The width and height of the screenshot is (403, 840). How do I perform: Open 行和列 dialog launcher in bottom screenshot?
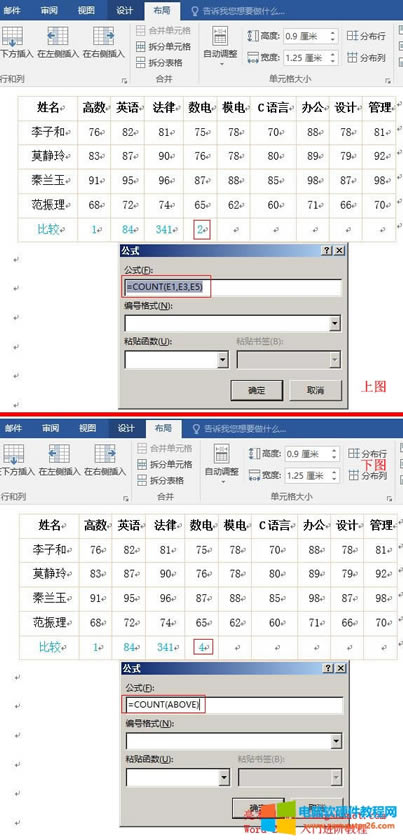coord(126,498)
